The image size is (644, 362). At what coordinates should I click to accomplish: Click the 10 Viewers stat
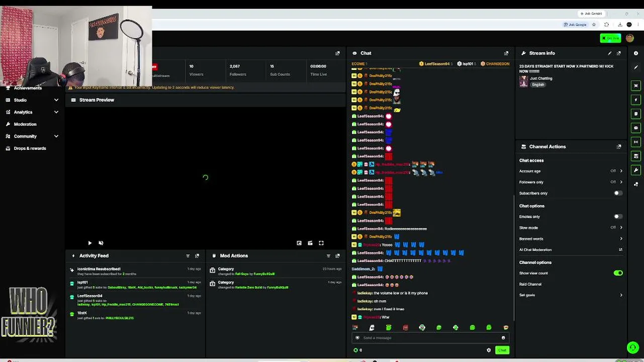[x=196, y=70]
